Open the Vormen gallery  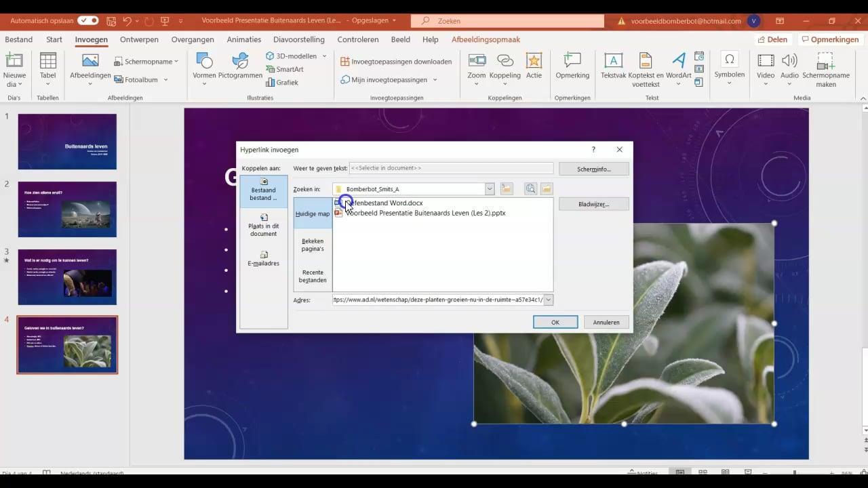pyautogui.click(x=204, y=70)
